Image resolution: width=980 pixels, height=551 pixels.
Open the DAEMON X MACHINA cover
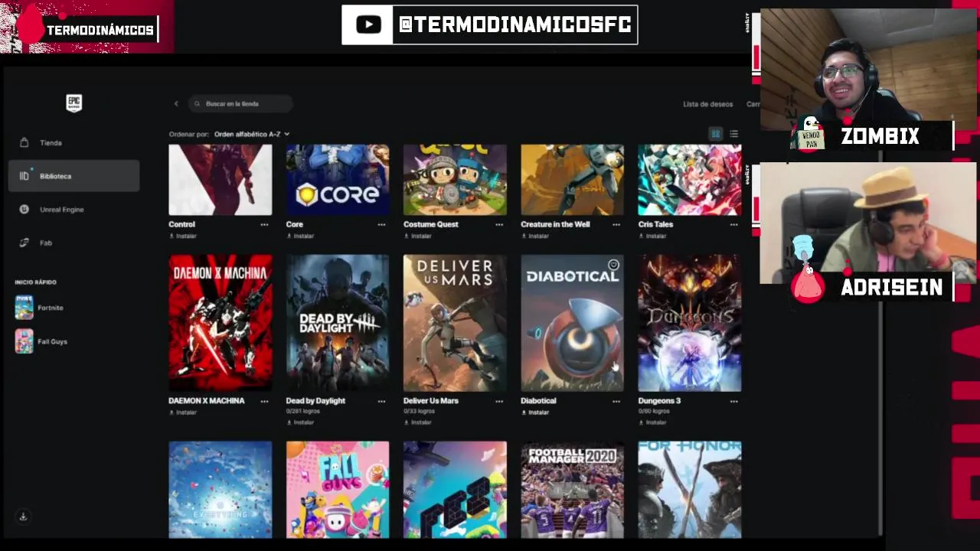220,323
